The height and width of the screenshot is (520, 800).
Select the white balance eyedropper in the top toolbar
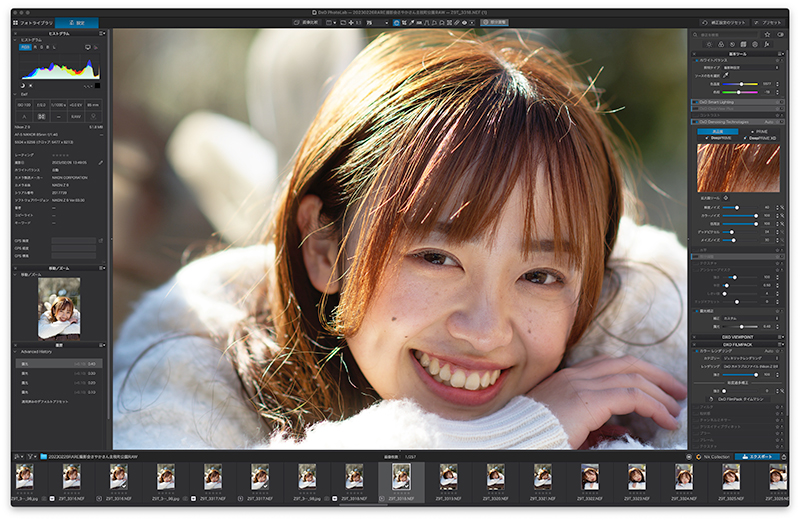(412, 22)
